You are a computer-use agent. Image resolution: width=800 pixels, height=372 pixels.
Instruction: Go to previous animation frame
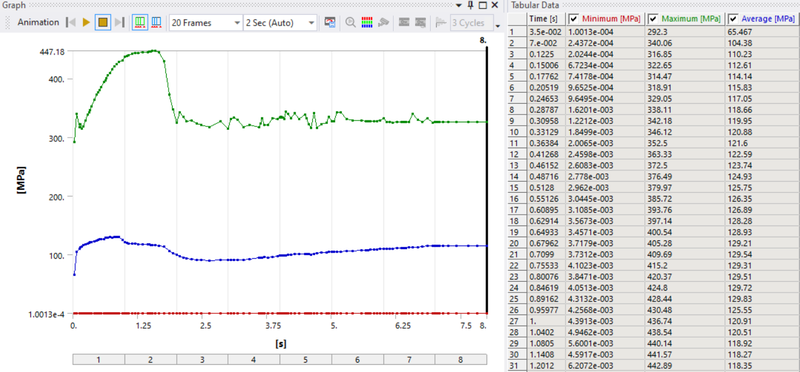pyautogui.click(x=70, y=22)
